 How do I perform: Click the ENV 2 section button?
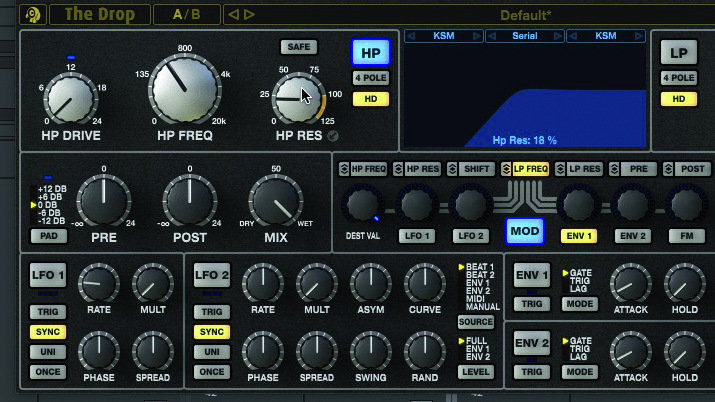[x=532, y=343]
